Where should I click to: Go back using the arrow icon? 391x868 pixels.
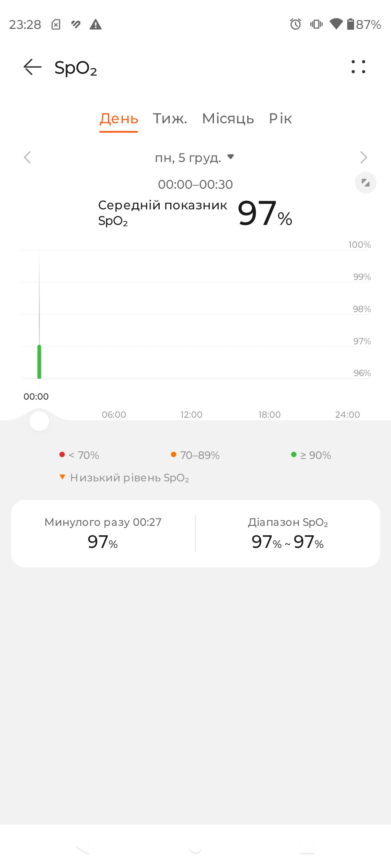[x=33, y=67]
